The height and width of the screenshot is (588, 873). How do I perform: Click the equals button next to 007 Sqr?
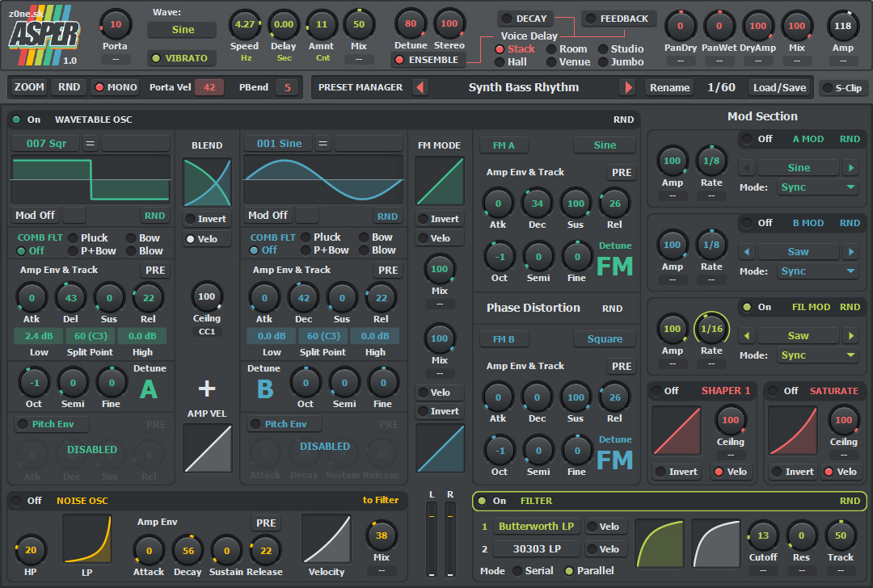coord(90,144)
